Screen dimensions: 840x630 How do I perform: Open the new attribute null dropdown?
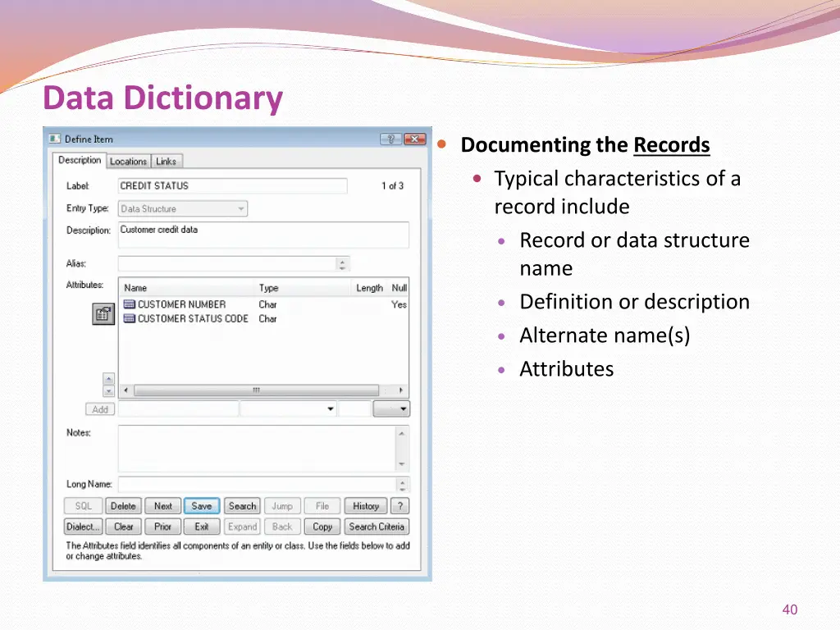(x=391, y=409)
